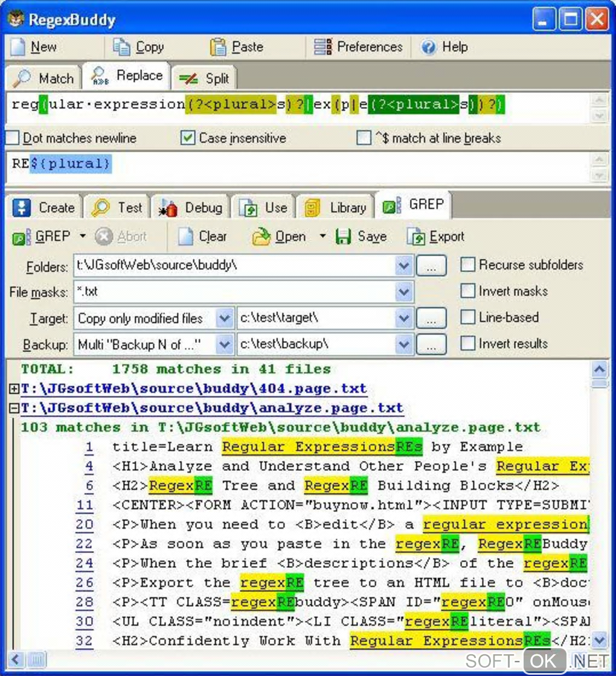
Task: Toggle Dot matches newline checkbox
Action: [13, 138]
